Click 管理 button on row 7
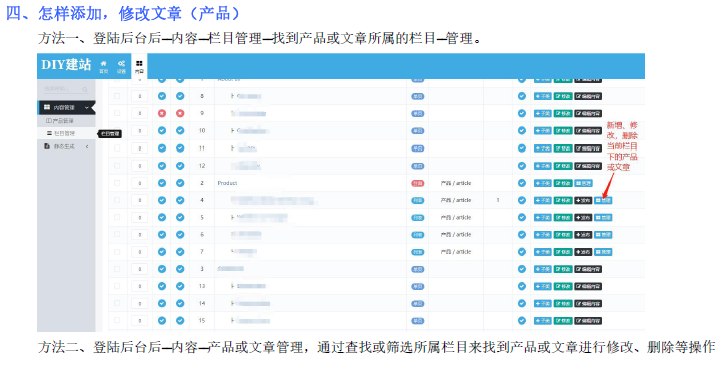Viewport: 728px width, 365px height. [x=604, y=252]
